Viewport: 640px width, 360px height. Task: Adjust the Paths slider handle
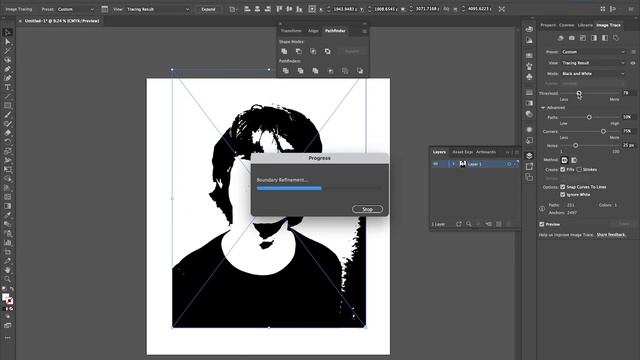[x=589, y=117]
